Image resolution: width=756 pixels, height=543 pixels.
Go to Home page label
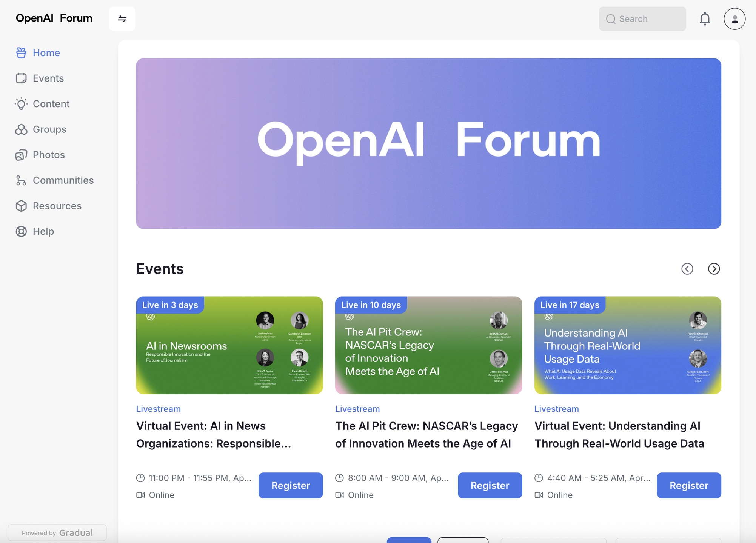click(x=46, y=53)
